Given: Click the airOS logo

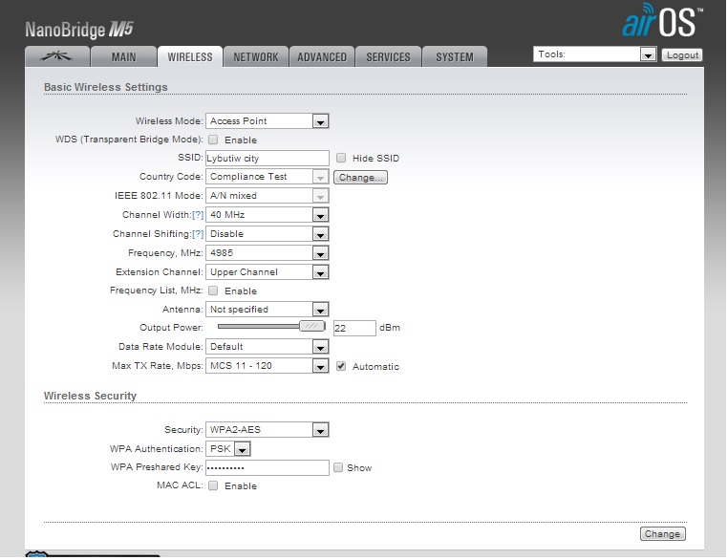Looking at the screenshot, I should point(661,21).
